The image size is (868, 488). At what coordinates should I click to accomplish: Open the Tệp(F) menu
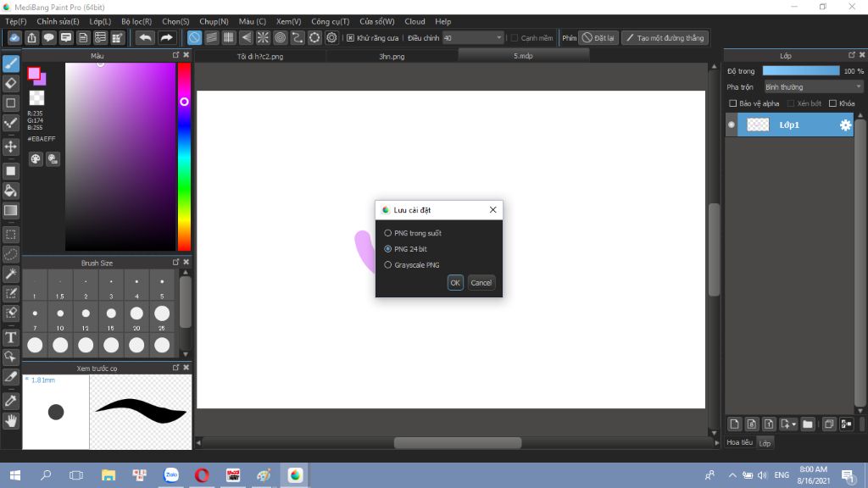click(16, 21)
